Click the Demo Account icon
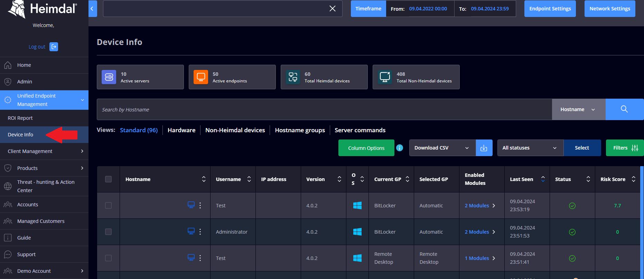The image size is (644, 279). coord(8,271)
